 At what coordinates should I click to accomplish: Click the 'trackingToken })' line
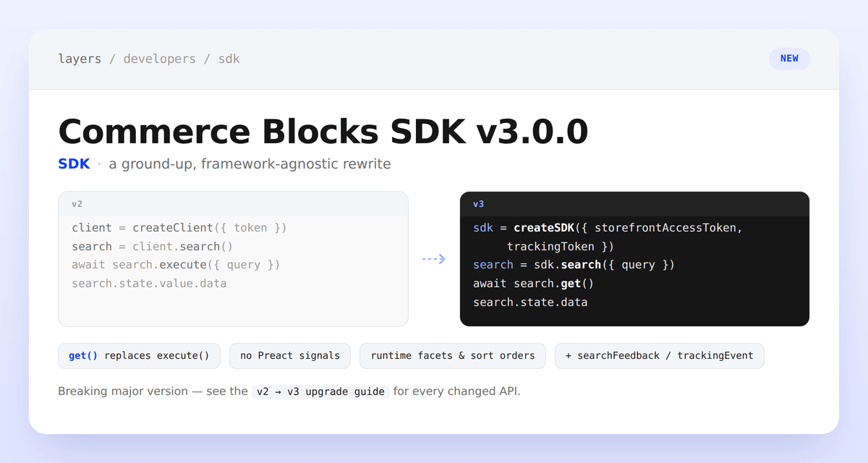561,247
